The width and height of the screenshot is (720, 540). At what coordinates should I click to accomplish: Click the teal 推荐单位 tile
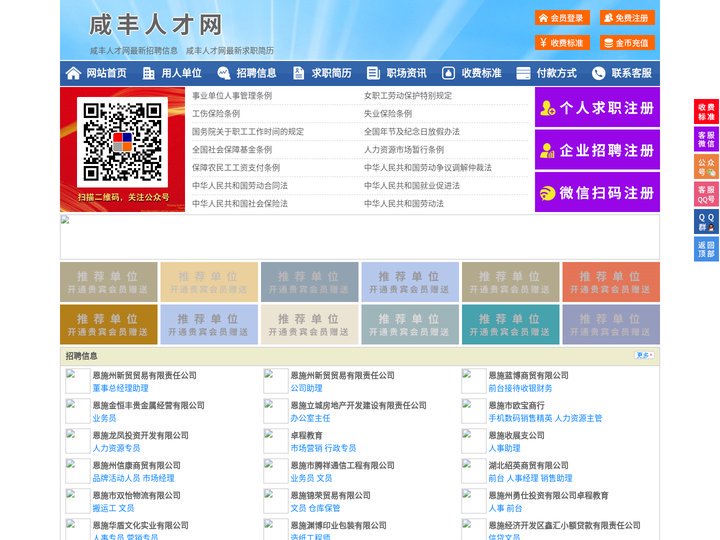511,324
